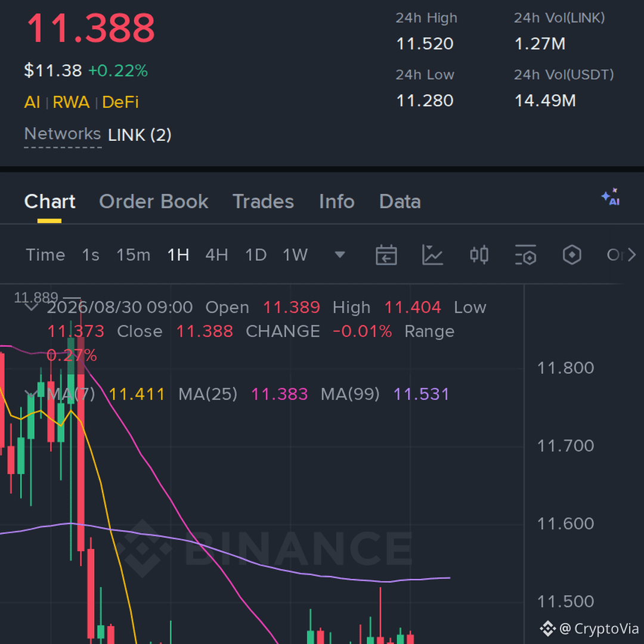The height and width of the screenshot is (644, 644).
Task: Tap the +0.22% price change
Action: pos(118,70)
